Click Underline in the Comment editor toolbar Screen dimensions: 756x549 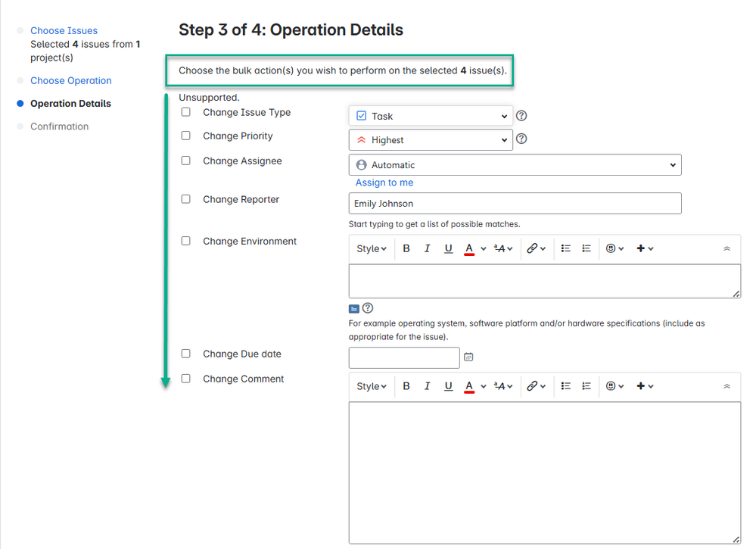click(x=449, y=386)
